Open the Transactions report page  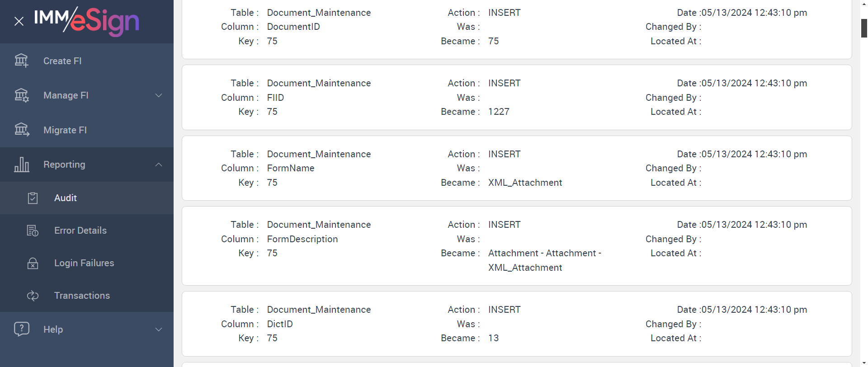82,296
